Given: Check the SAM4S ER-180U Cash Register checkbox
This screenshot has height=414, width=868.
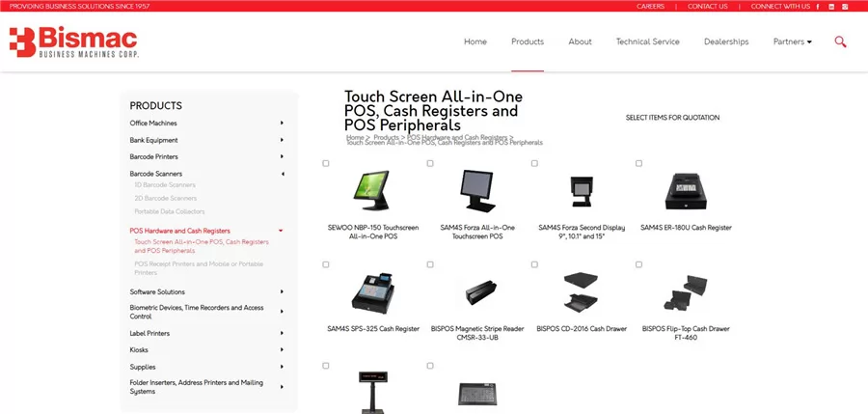Looking at the screenshot, I should click(x=638, y=163).
